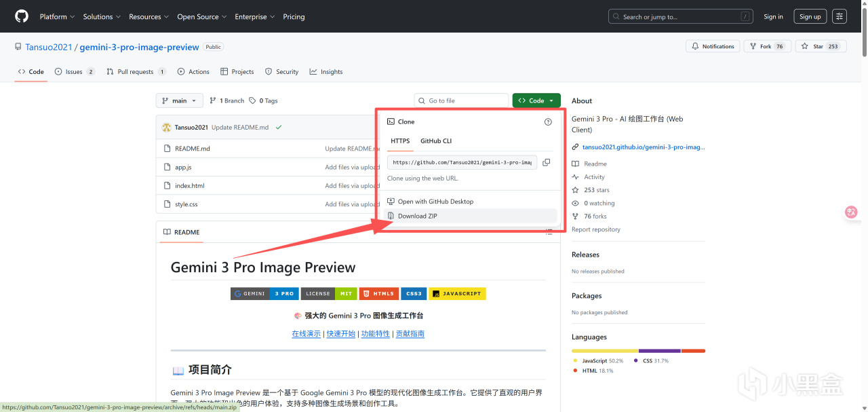Click the CSS language bar segment

coord(660,351)
